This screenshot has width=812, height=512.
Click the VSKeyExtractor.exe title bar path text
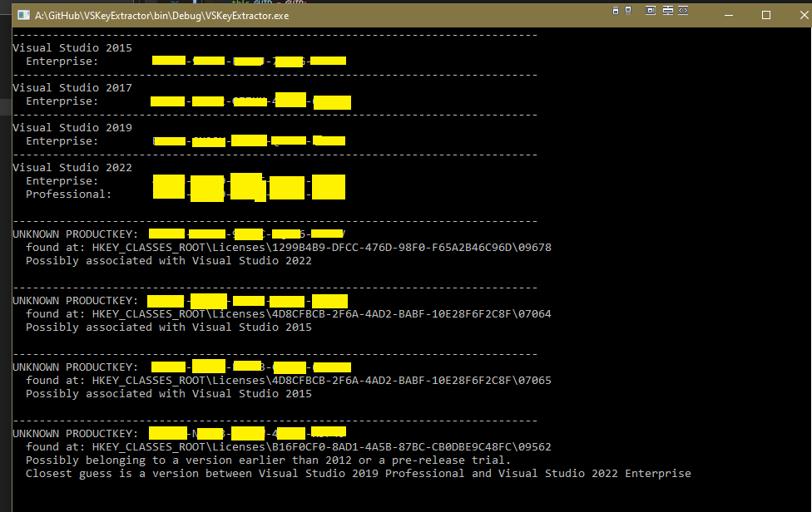click(x=162, y=16)
